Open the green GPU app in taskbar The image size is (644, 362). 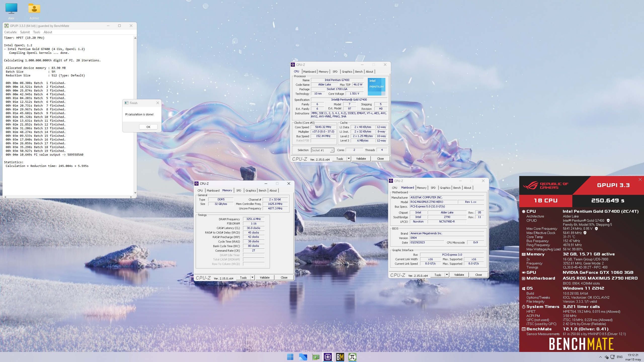315,357
